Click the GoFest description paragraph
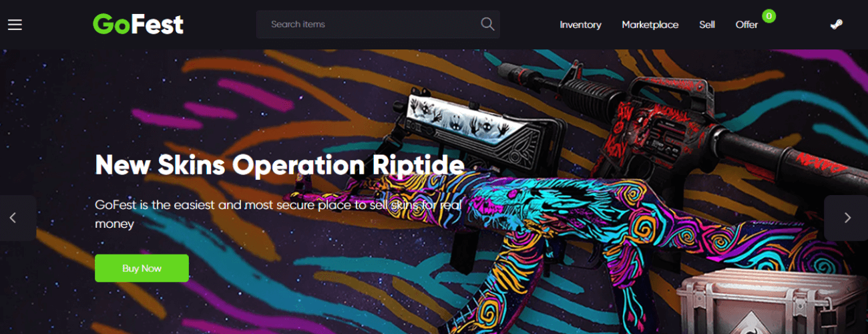This screenshot has width=868, height=334. click(x=278, y=214)
